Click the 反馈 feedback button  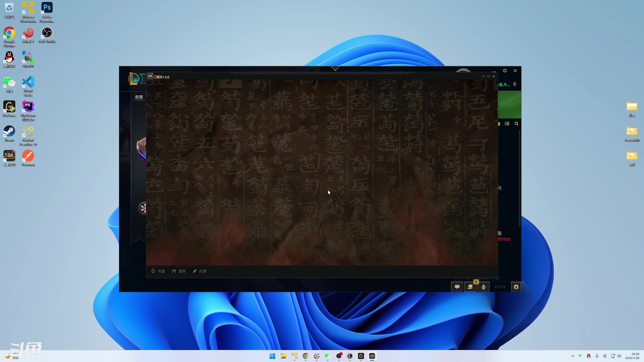click(x=200, y=271)
